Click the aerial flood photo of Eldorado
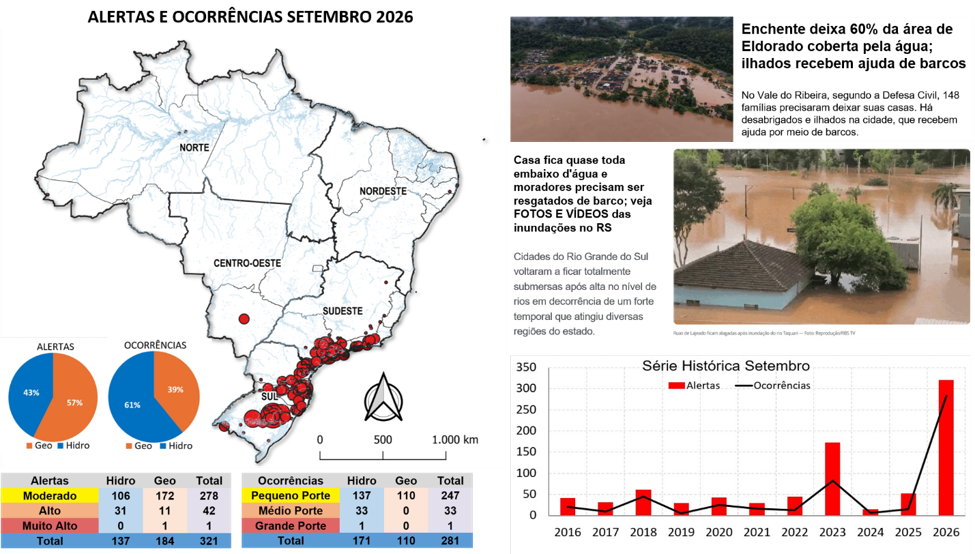This screenshot has height=554, width=975. point(622,80)
